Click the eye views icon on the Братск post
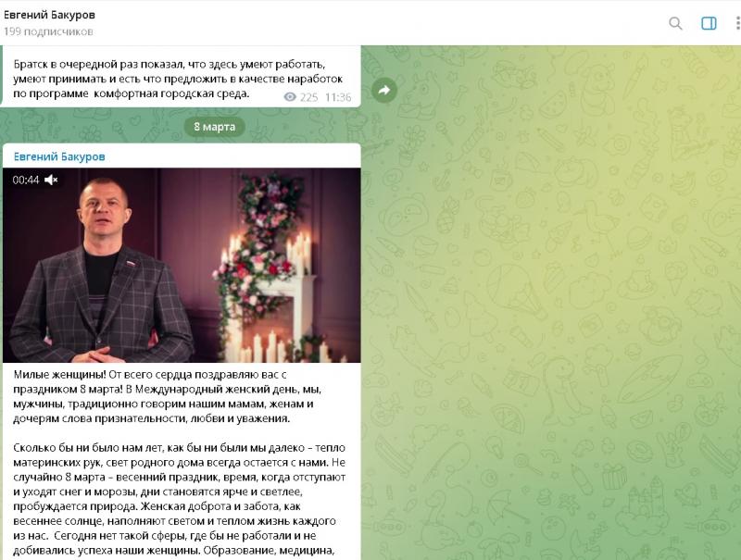This screenshot has height=560, width=741. (290, 97)
